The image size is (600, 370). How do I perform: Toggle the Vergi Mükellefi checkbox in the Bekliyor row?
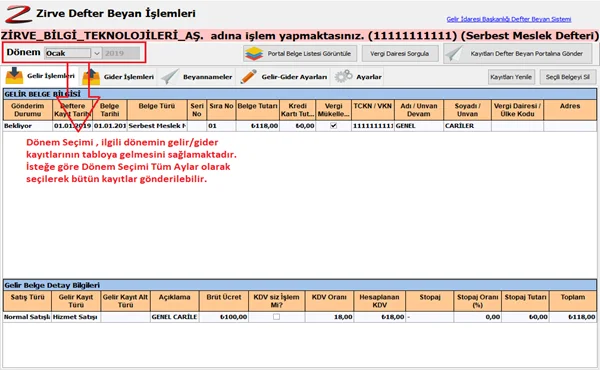click(x=334, y=126)
